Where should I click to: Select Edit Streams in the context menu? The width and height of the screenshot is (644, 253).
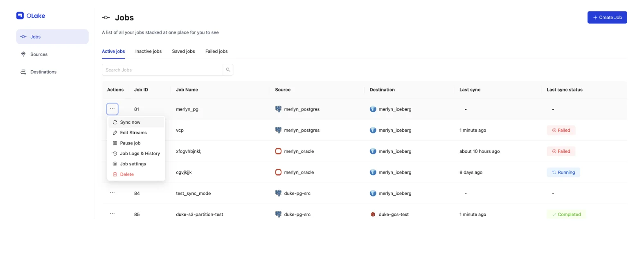(x=133, y=133)
